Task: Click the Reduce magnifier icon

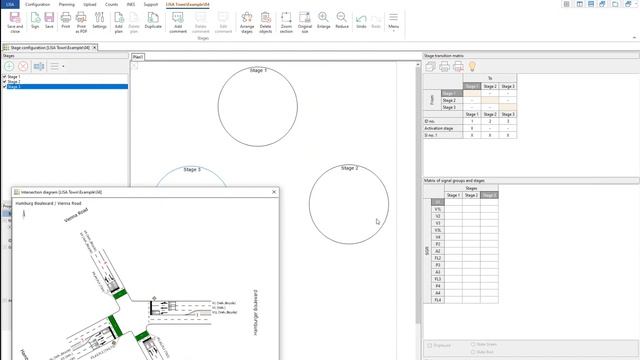Action: click(x=342, y=20)
